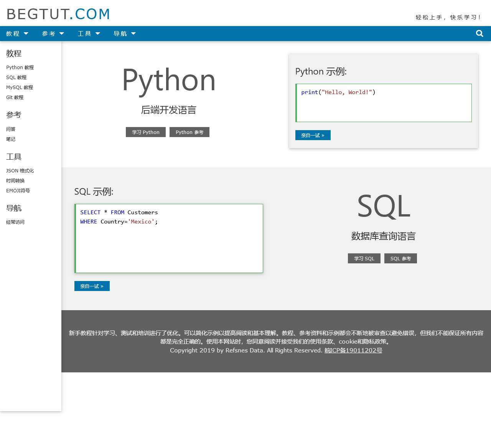Screen dimensions: 491x448
Task: Click the search magnifier icon
Action: (479, 33)
